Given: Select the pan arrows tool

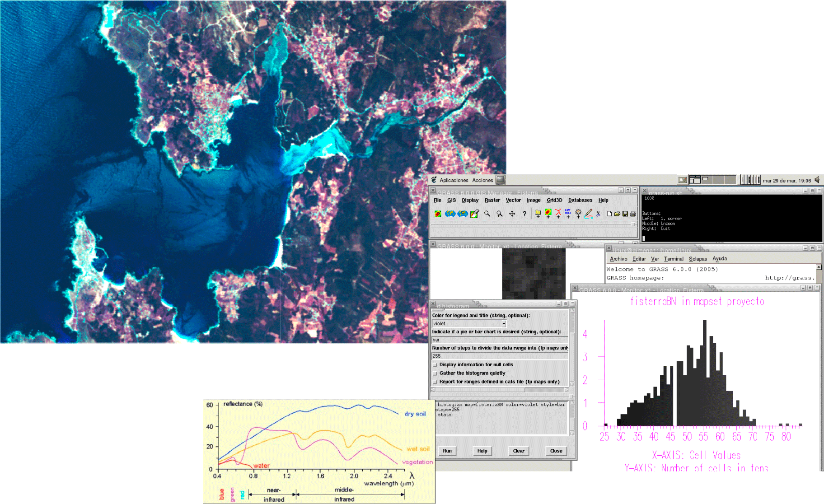Looking at the screenshot, I should (512, 214).
